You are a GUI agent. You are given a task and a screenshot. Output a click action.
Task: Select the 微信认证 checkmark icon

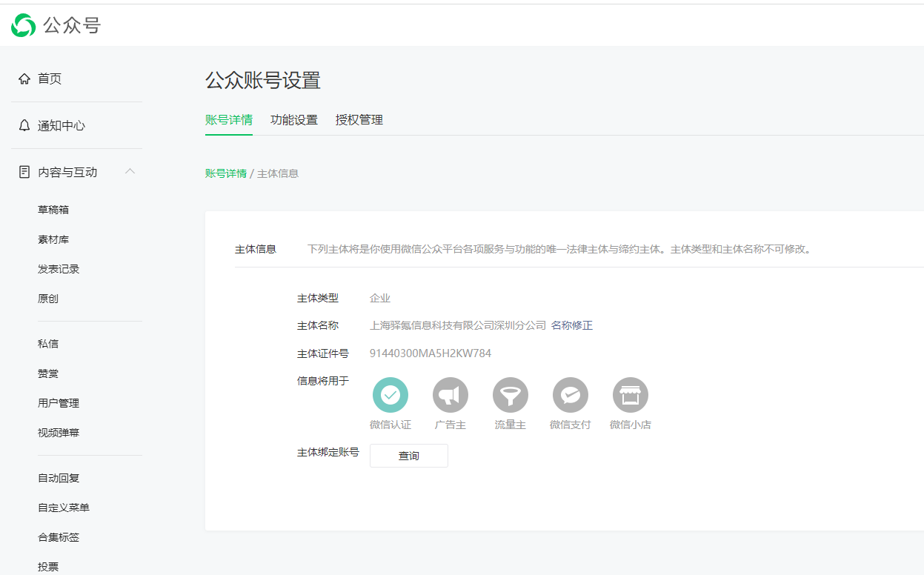(390, 395)
